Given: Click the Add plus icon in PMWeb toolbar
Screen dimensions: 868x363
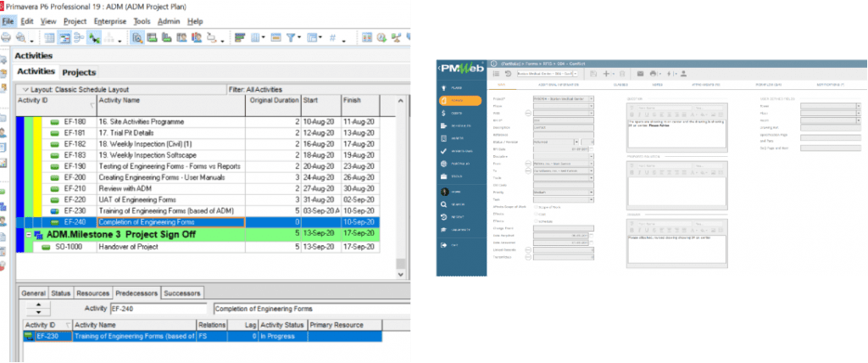Looking at the screenshot, I should click(x=606, y=73).
